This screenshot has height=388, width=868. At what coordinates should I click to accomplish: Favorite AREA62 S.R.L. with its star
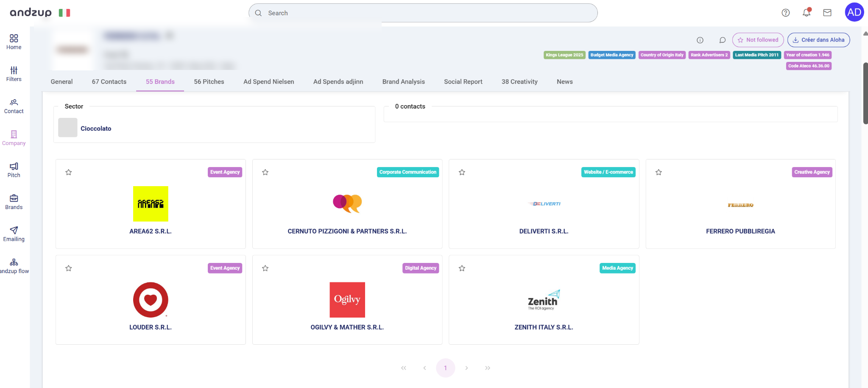(x=69, y=172)
